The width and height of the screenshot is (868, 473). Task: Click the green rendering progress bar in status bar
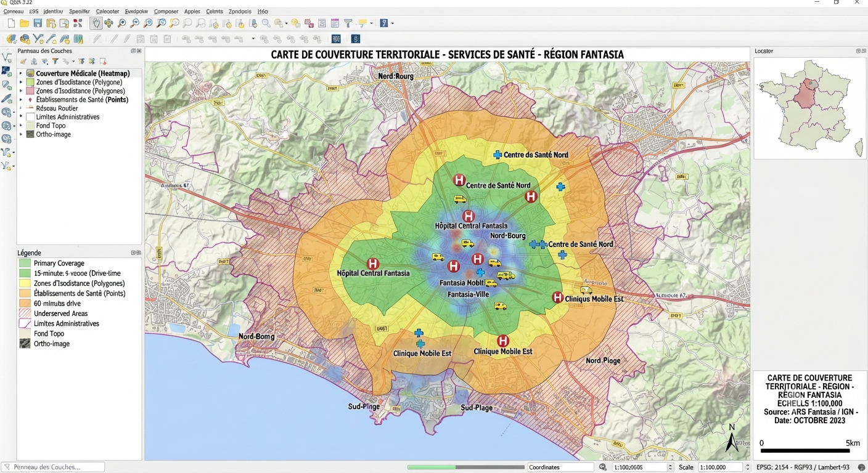[x=465, y=467]
